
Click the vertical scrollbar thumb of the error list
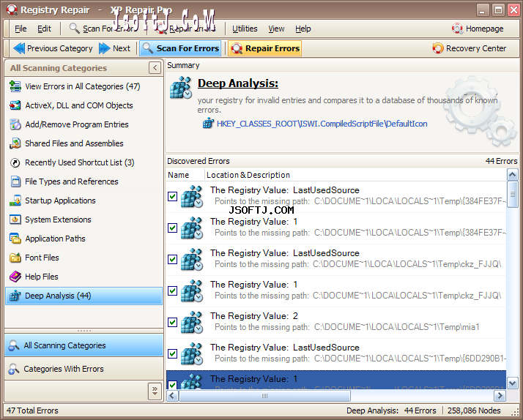click(512, 194)
